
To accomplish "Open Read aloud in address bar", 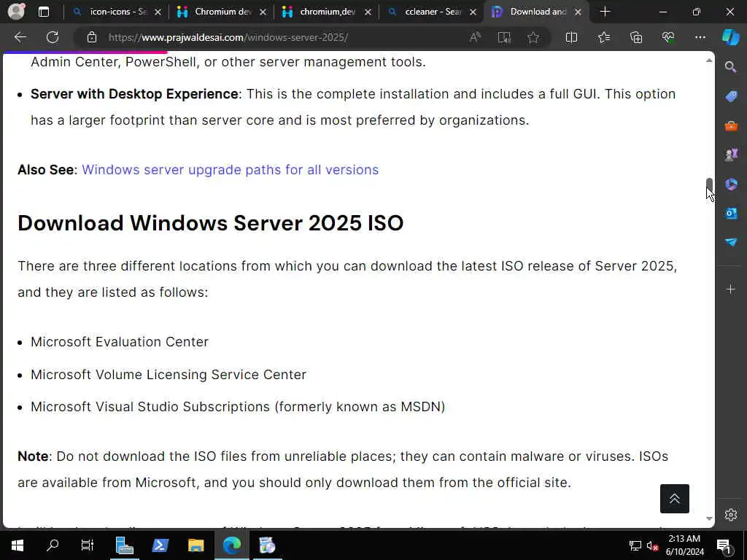I will click(475, 37).
